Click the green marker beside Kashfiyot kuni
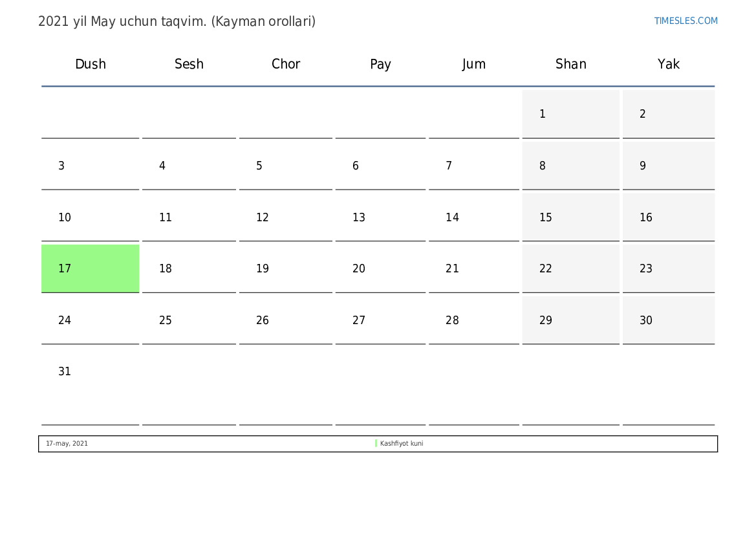Image resolution: width=756 pixels, height=535 pixels. pos(376,443)
